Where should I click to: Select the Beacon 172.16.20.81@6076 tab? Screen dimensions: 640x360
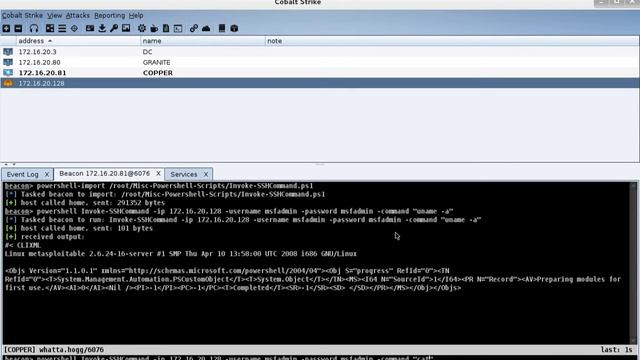104,173
